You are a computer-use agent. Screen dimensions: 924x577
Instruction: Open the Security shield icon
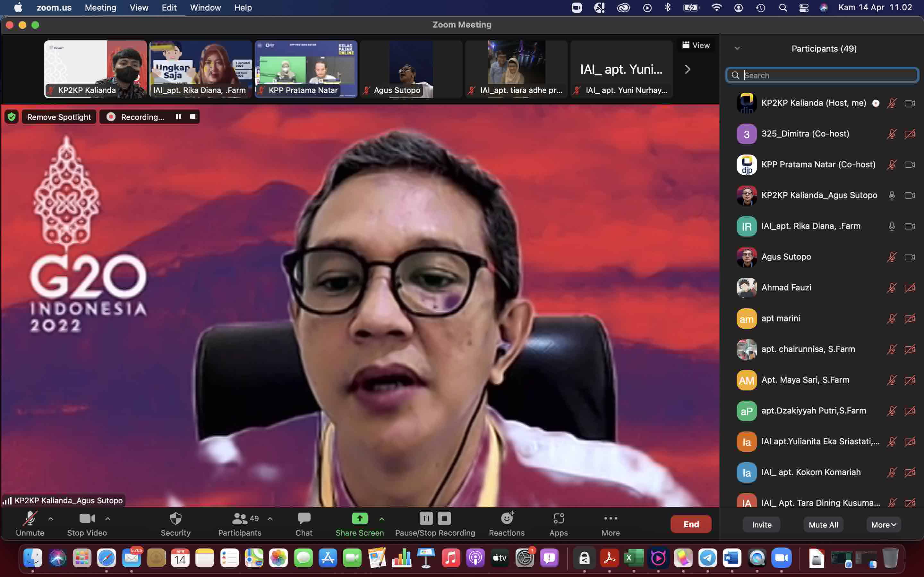175,519
